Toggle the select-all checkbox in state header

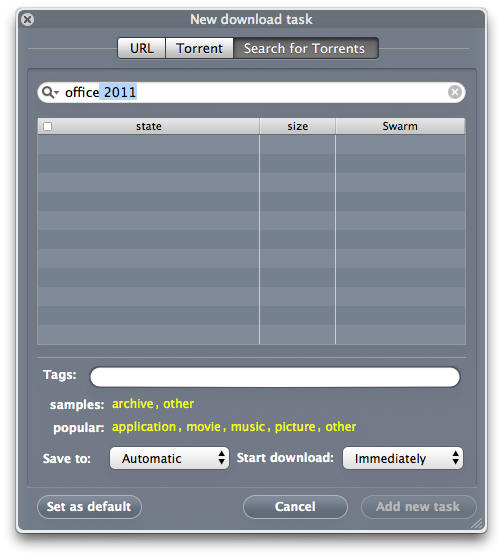point(47,126)
